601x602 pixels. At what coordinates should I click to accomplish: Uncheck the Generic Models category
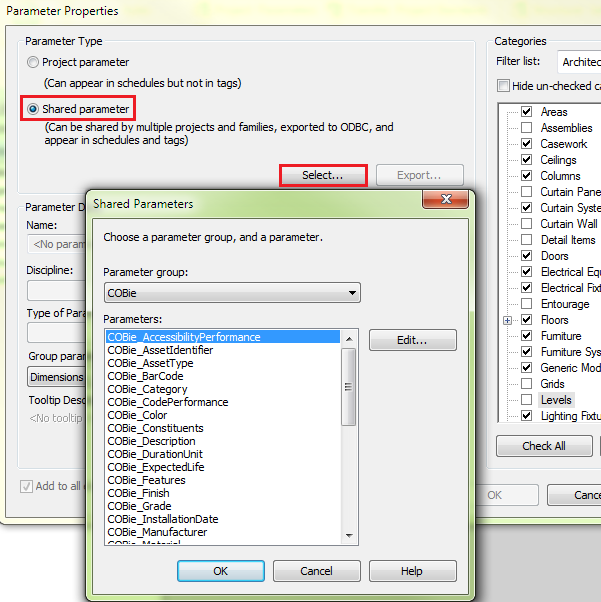coord(526,368)
